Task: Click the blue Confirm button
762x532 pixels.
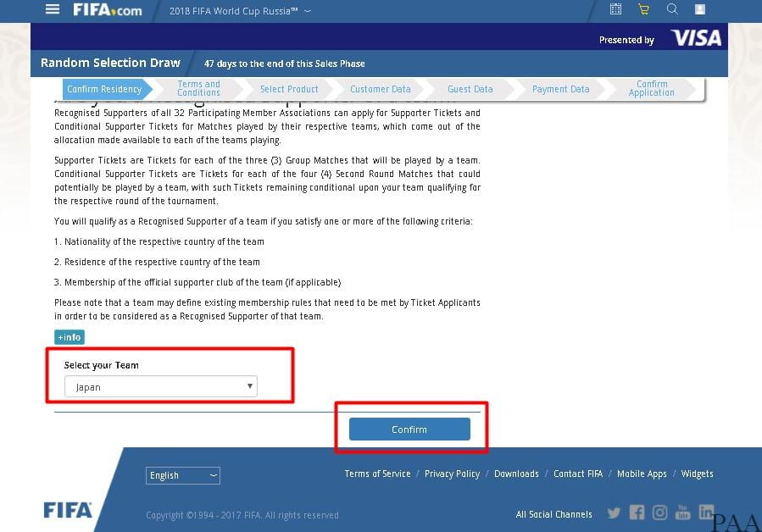Action: (x=409, y=429)
